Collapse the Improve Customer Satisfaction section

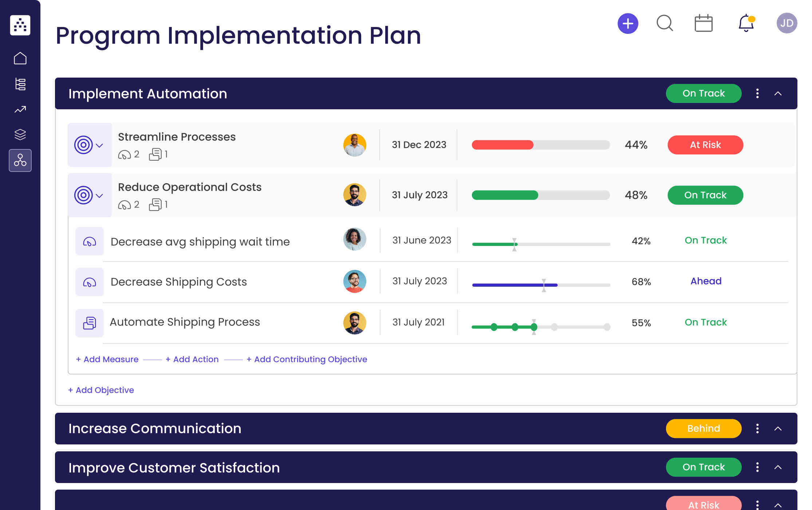click(x=779, y=467)
